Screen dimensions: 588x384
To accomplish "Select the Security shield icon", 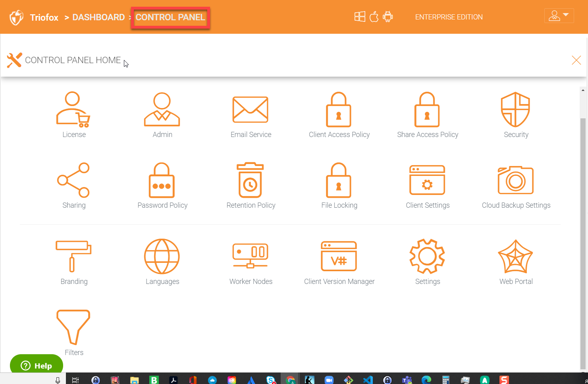I will (x=515, y=110).
